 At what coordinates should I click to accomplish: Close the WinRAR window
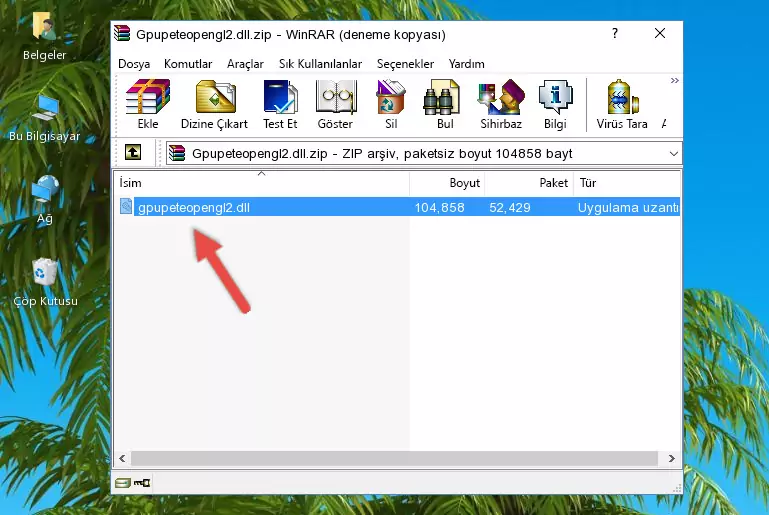(x=660, y=33)
